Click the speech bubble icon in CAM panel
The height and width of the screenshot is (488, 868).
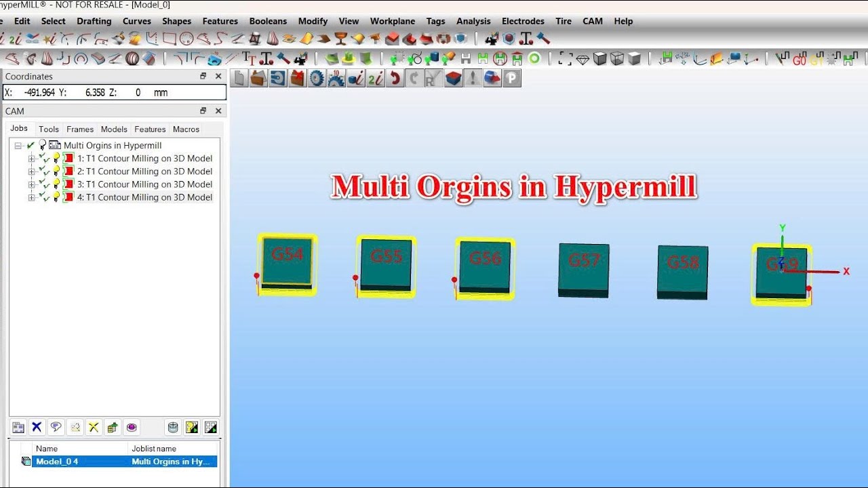pos(56,427)
